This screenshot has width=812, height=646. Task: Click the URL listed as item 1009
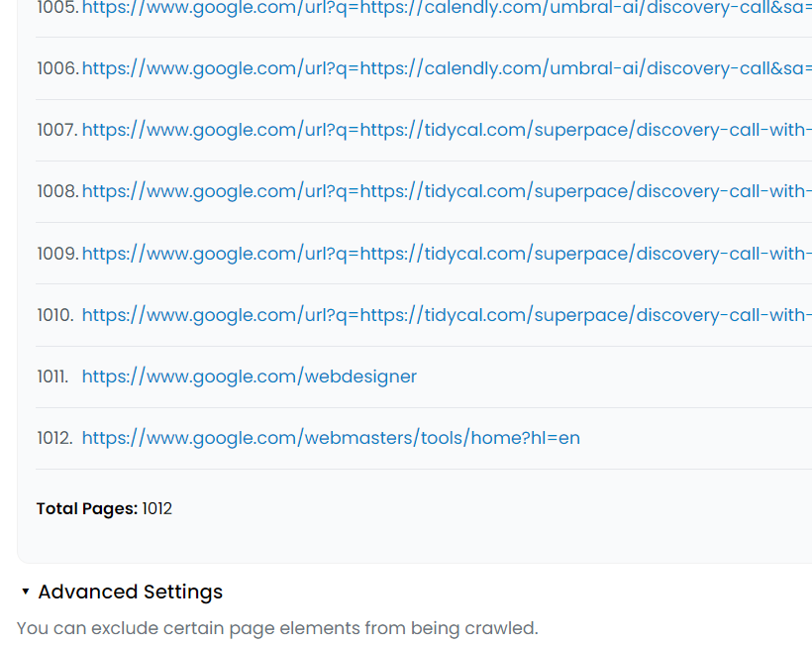point(446,254)
